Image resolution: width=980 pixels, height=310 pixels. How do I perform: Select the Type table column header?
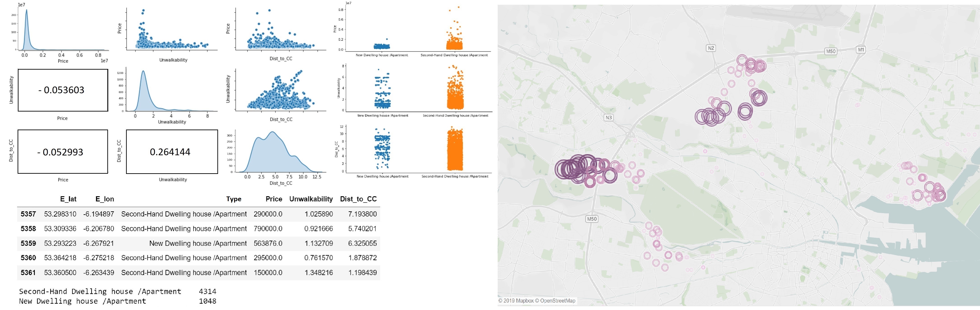tap(234, 199)
